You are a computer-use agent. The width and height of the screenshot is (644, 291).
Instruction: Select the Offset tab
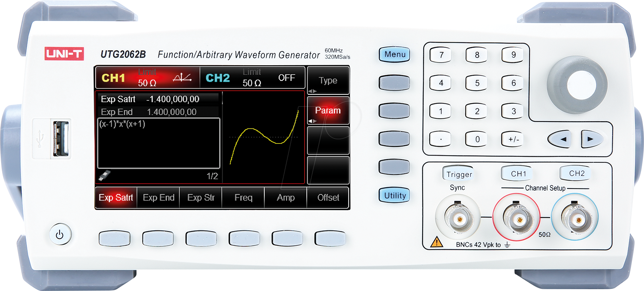click(328, 197)
